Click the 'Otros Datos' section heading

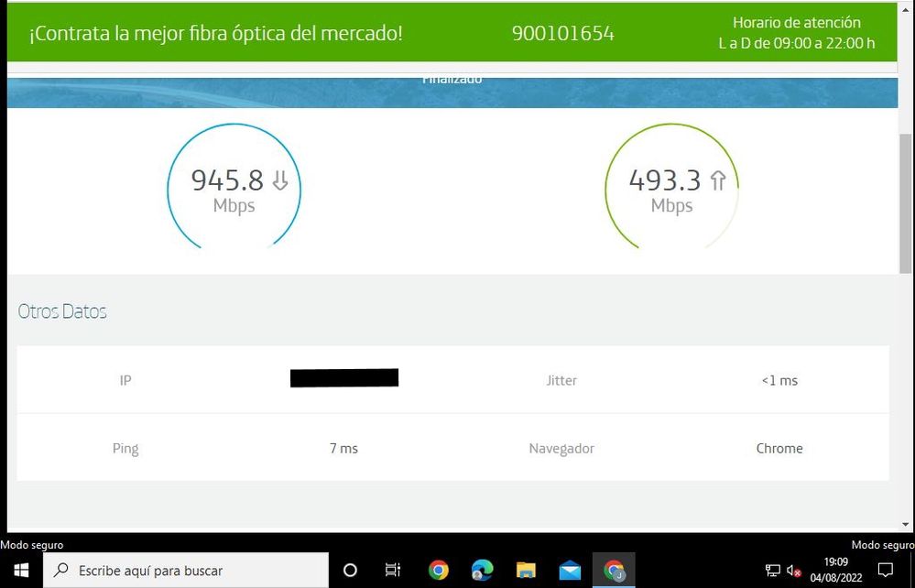coord(62,311)
